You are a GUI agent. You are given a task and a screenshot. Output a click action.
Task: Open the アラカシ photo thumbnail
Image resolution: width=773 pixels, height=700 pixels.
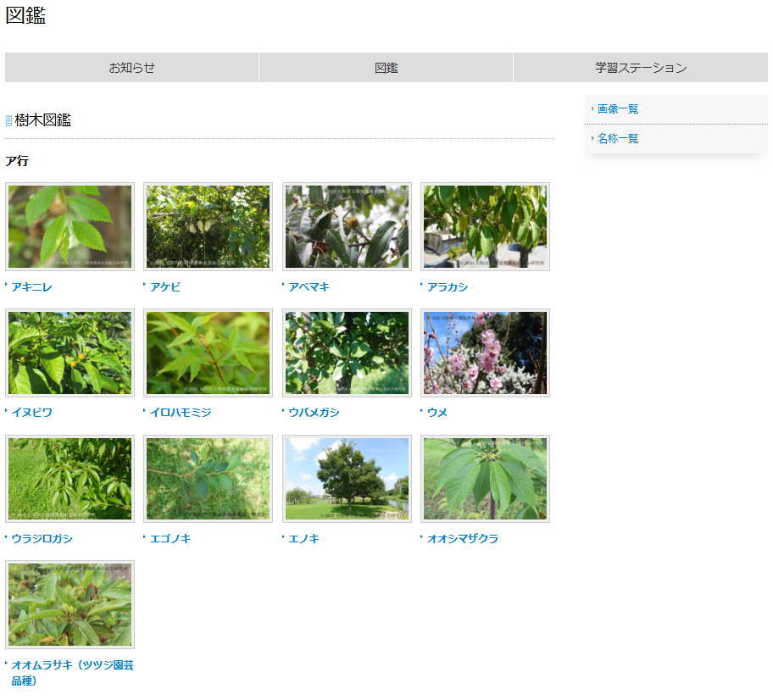coord(485,227)
